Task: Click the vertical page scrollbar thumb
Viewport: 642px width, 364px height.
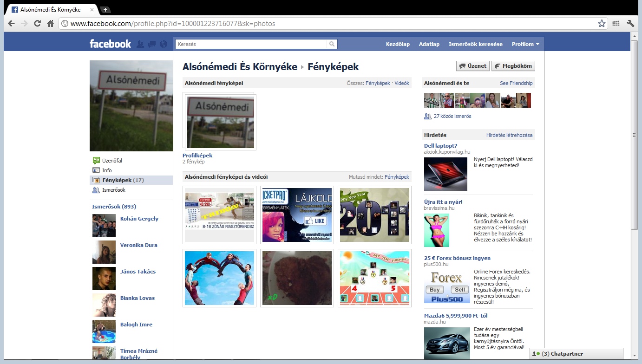Action: click(x=635, y=135)
